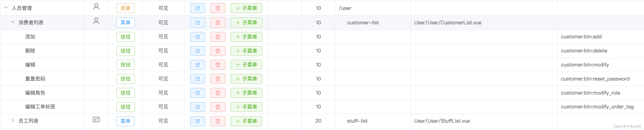The image size is (644, 130).
Task: Add 子菜单 under 人员管理
Action: point(246,8)
